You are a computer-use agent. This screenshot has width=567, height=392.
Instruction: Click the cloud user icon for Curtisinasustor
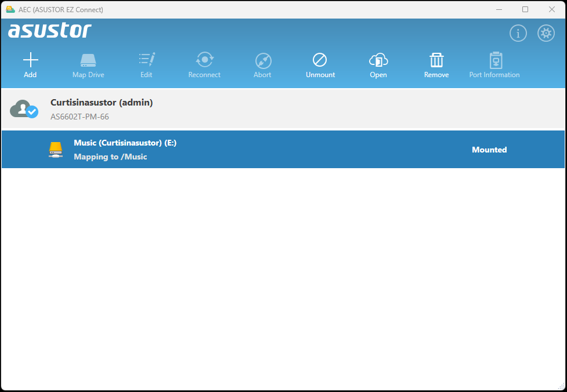[24, 109]
